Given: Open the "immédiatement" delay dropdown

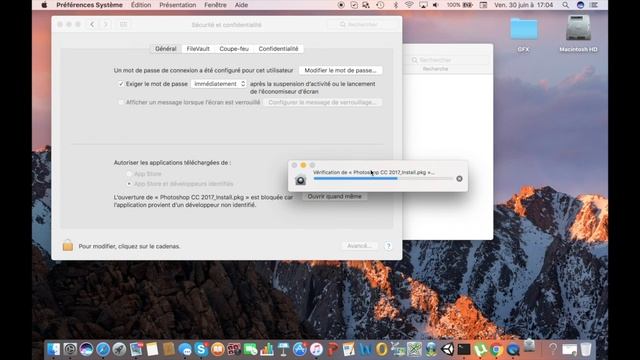Looking at the screenshot, I should 219,84.
